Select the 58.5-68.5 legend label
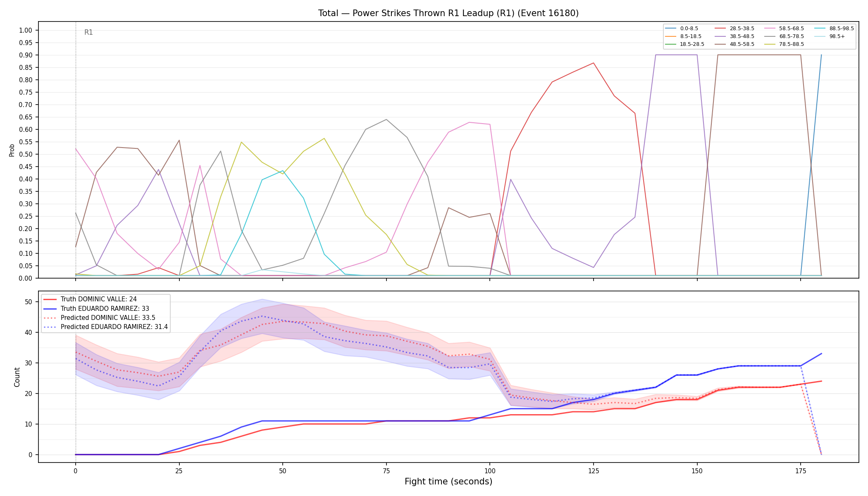The image size is (868, 496). tap(792, 29)
